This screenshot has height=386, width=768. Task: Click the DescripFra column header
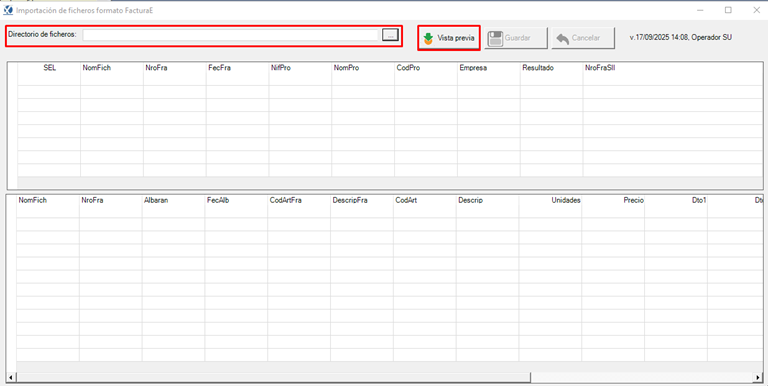coord(361,200)
